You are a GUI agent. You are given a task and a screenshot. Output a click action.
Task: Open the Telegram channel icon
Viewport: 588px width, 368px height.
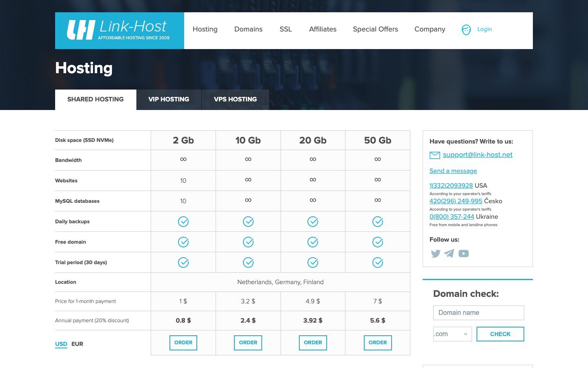pyautogui.click(x=449, y=254)
